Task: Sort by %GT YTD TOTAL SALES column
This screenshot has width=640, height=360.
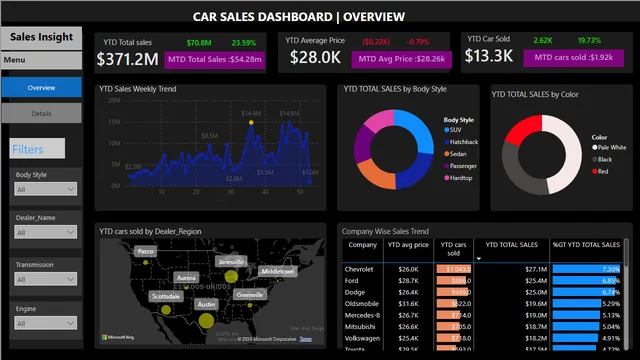Action: (x=586, y=245)
